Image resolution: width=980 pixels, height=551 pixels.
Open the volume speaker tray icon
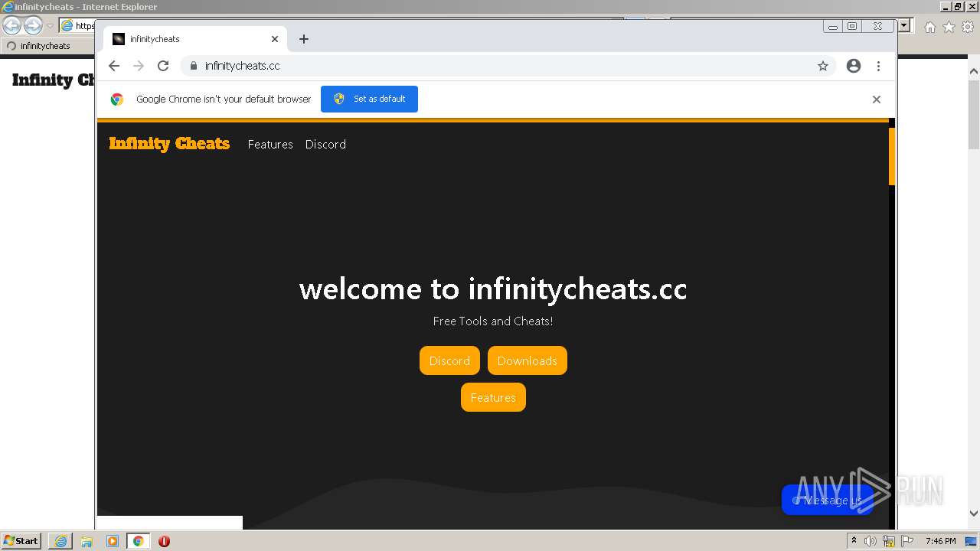click(871, 541)
